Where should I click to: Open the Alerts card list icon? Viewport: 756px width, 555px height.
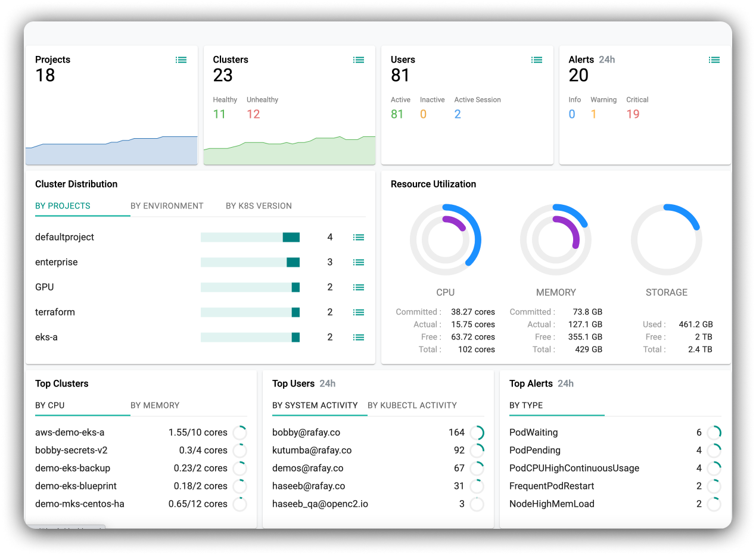(714, 60)
